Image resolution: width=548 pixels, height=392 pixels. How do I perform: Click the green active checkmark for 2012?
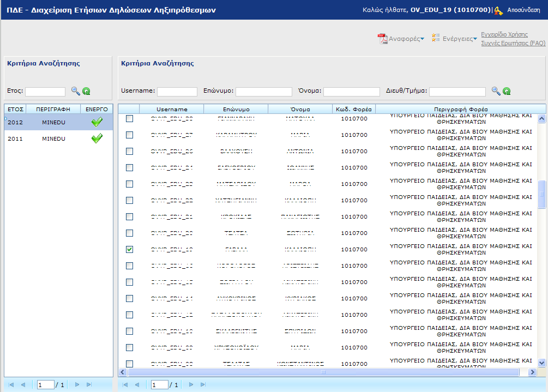[97, 122]
